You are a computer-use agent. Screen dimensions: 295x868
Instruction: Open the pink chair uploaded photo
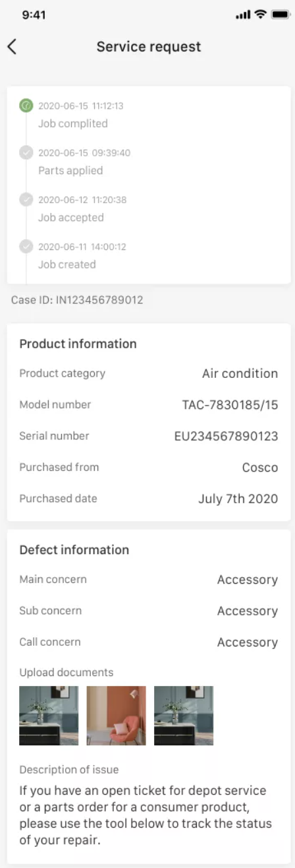click(116, 716)
